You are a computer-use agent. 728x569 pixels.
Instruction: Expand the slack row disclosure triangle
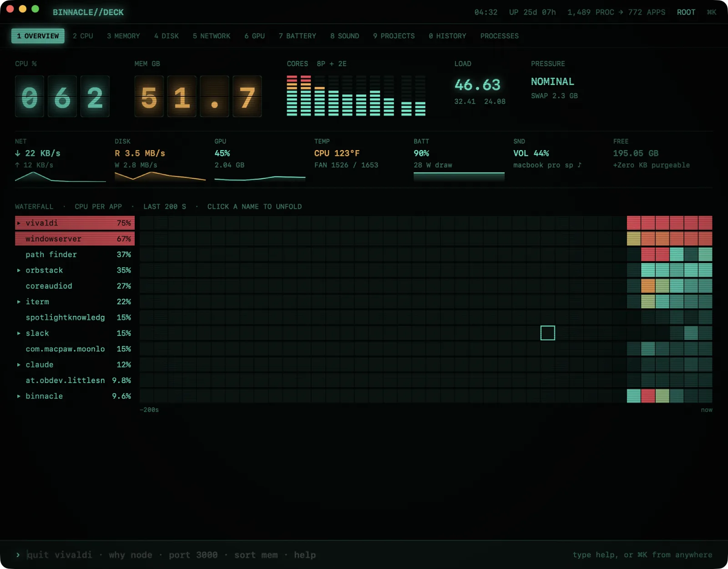pos(19,333)
